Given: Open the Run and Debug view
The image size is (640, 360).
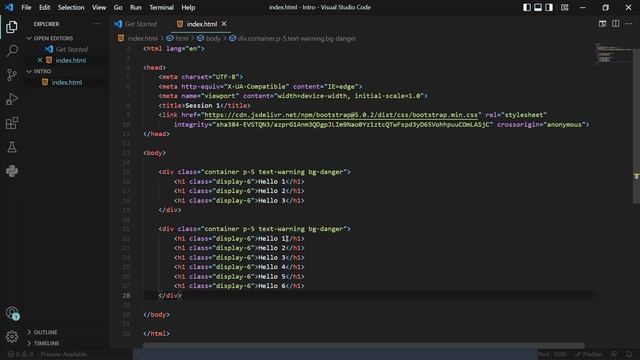Looking at the screenshot, I should pyautogui.click(x=12, y=99).
